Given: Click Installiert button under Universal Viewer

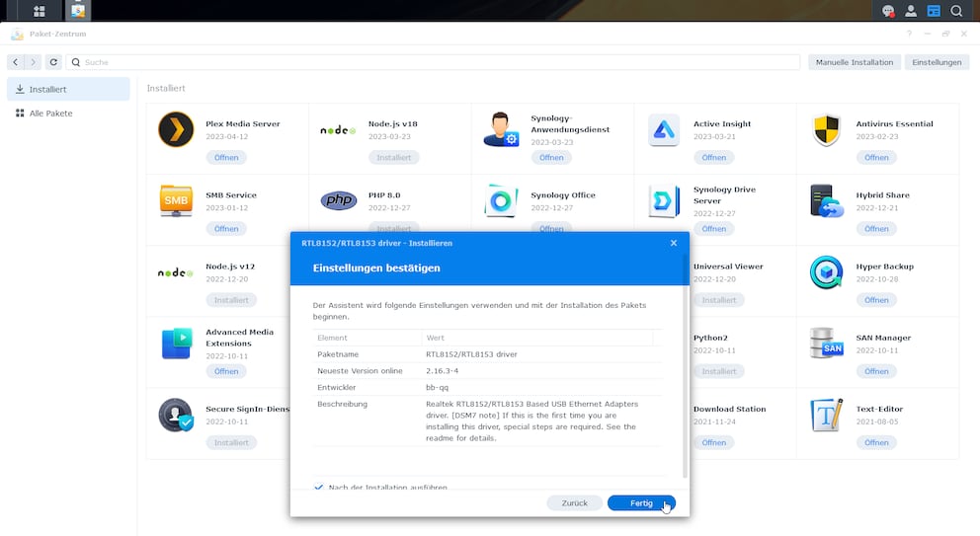Looking at the screenshot, I should coord(719,300).
